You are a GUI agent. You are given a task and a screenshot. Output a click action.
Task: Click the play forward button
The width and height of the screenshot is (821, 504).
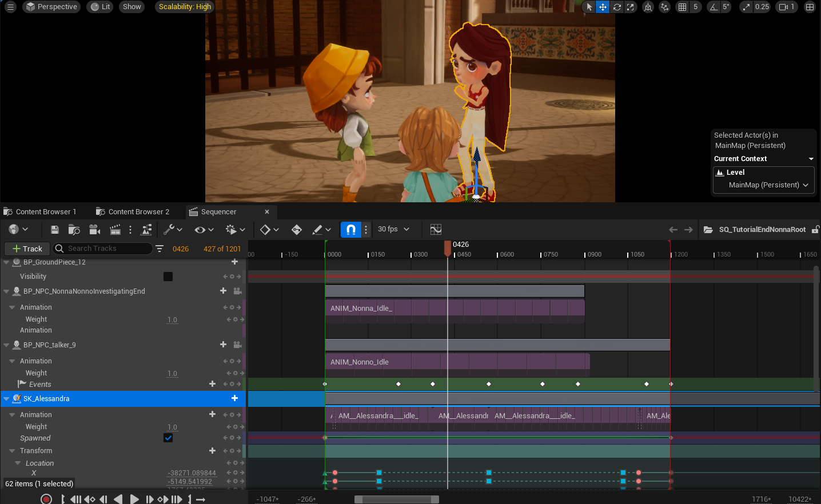click(134, 499)
